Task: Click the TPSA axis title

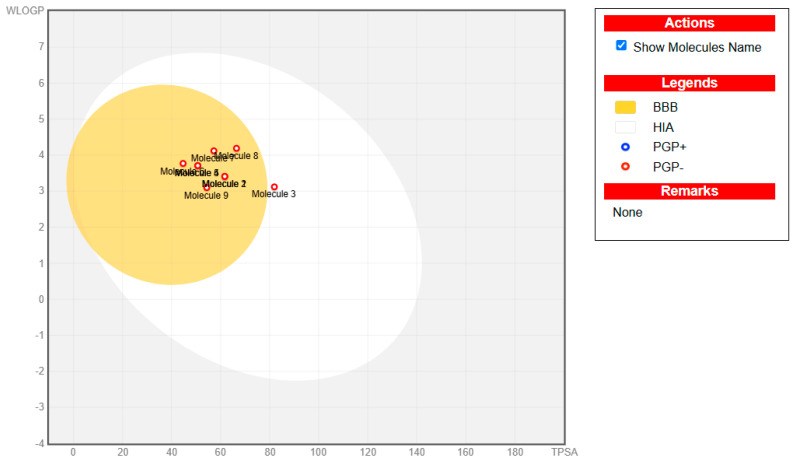Action: [564, 452]
